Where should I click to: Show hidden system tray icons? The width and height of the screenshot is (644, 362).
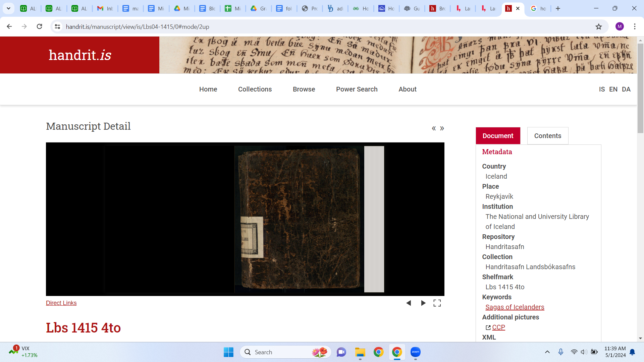click(547, 352)
